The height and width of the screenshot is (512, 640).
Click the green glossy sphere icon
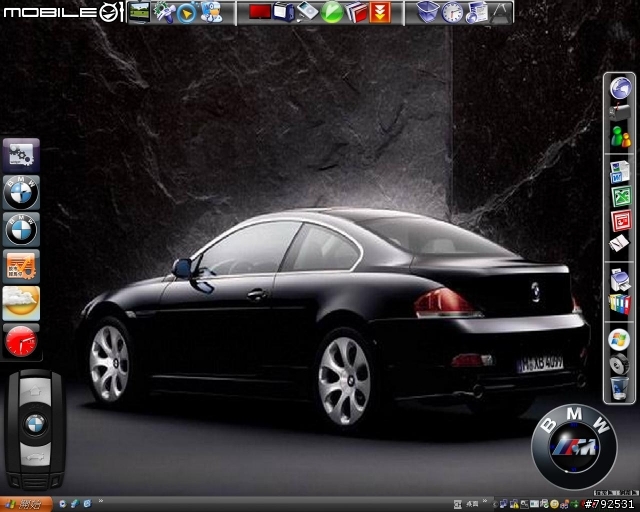tap(331, 13)
